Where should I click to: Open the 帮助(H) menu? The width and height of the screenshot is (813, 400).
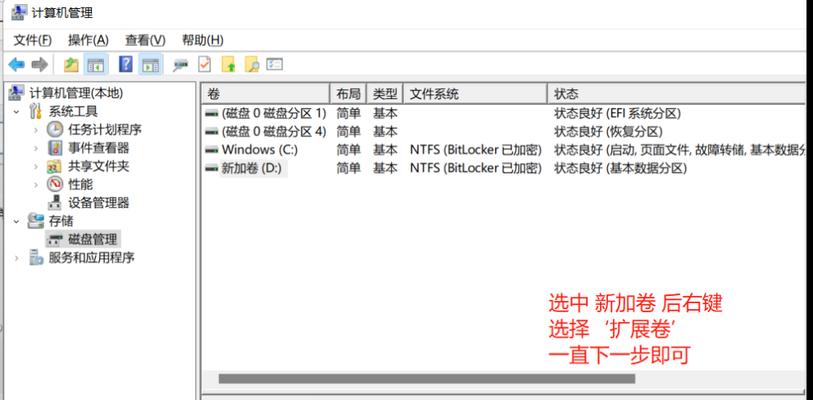point(202,40)
